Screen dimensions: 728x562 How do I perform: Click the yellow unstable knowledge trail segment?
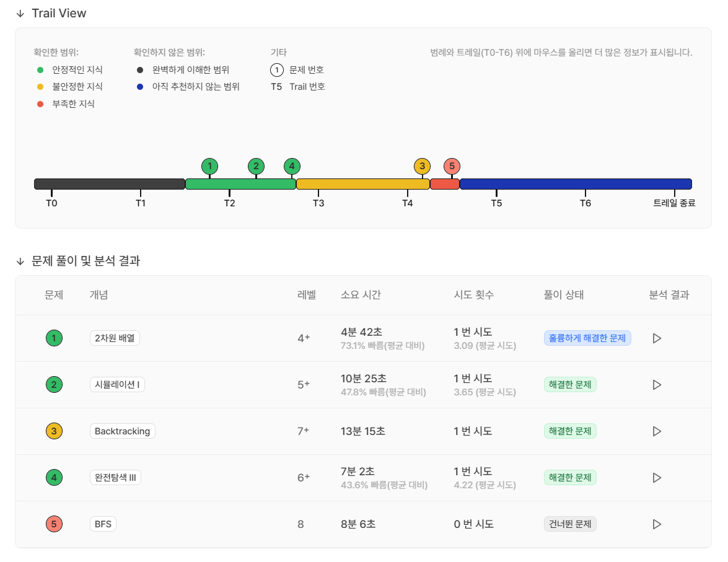click(x=363, y=184)
